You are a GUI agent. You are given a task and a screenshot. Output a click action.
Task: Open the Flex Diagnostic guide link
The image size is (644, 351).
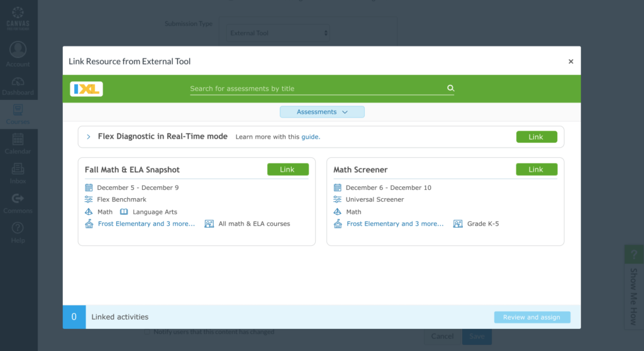tap(310, 137)
